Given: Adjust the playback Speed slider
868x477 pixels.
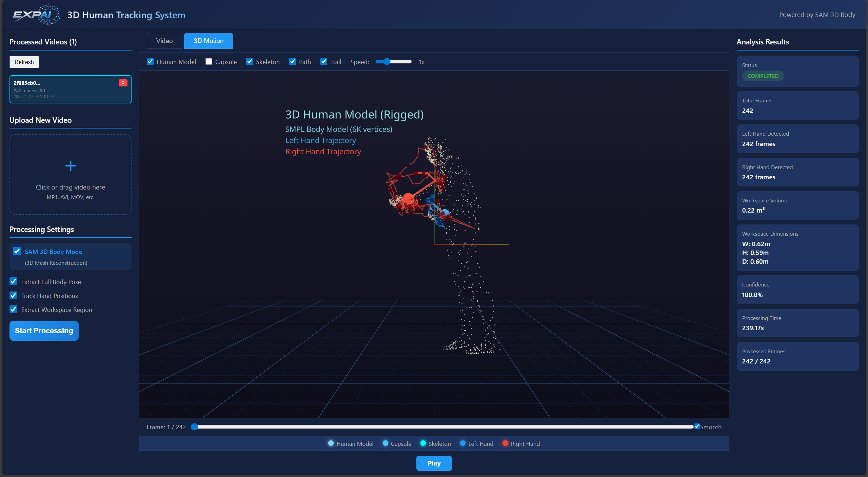Looking at the screenshot, I should [x=388, y=62].
